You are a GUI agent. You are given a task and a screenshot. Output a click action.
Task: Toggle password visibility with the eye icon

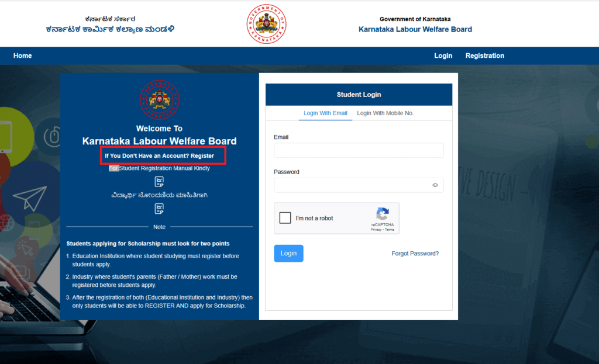coord(435,185)
